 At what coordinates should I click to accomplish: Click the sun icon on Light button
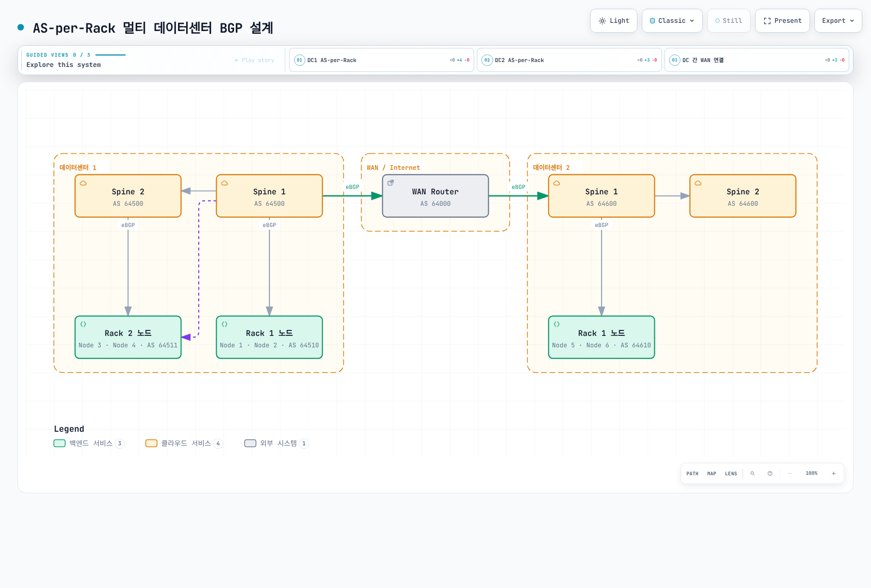[x=602, y=21]
